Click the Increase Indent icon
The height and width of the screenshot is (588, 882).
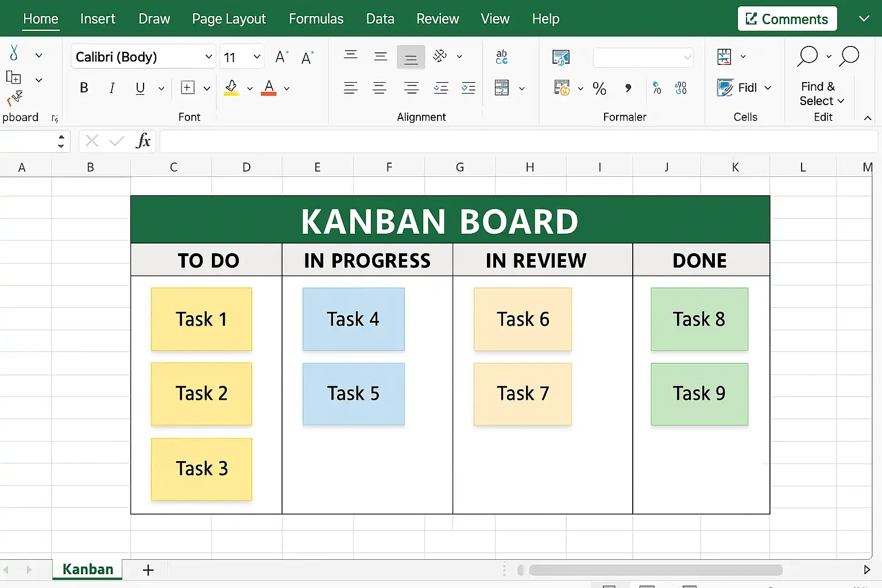coord(469,88)
